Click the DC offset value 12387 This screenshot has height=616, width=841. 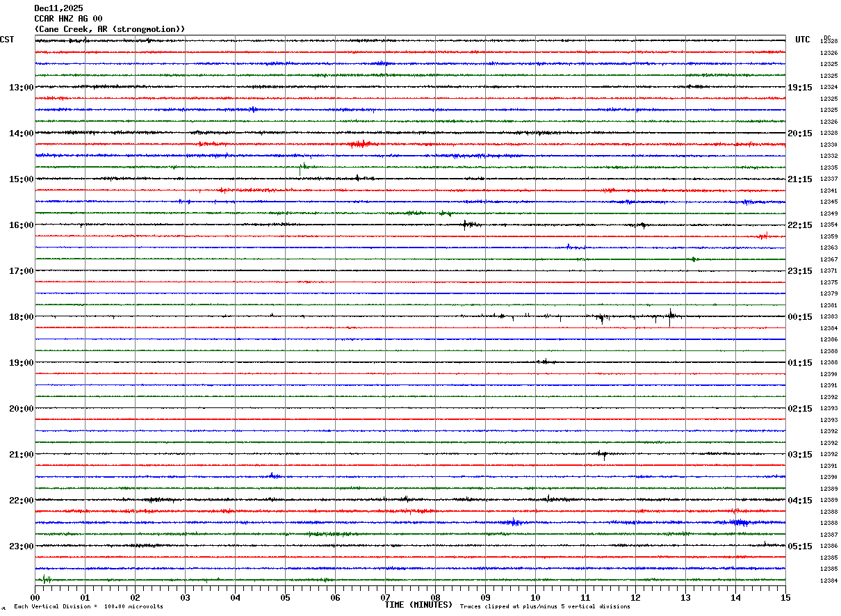click(828, 535)
